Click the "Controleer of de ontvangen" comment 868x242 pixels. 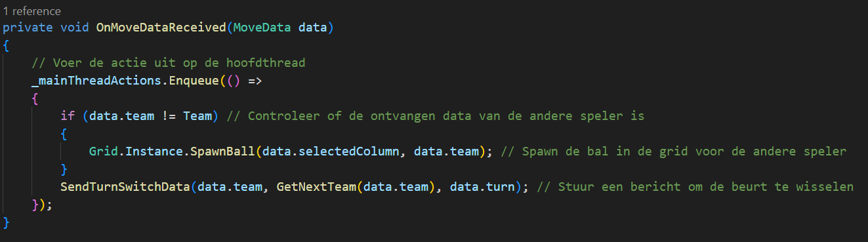[436, 116]
